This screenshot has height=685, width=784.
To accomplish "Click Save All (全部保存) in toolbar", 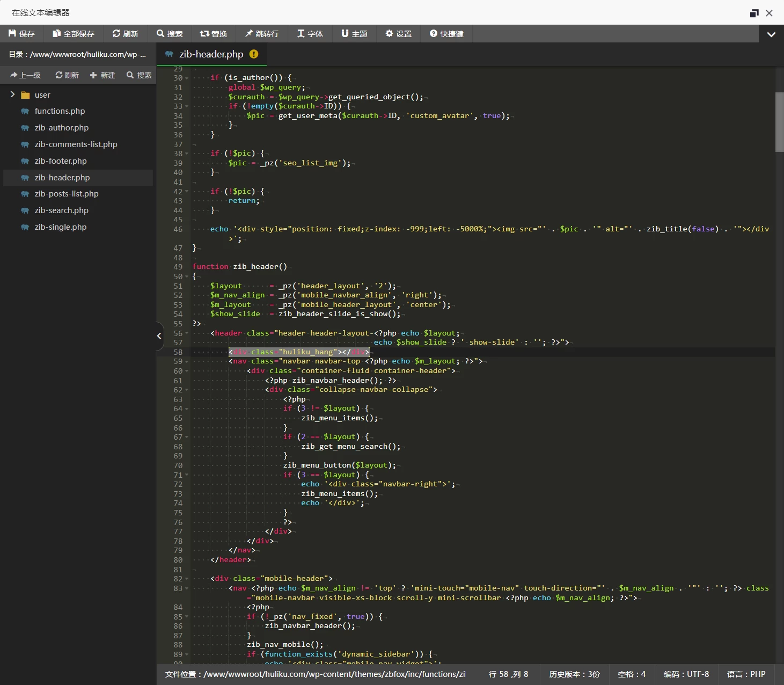I will (x=73, y=34).
